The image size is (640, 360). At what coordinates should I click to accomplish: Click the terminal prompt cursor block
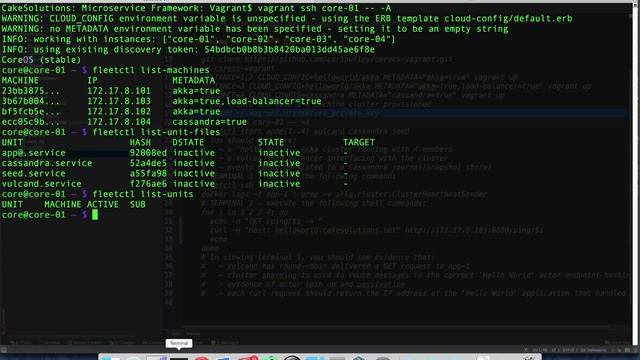pyautogui.click(x=95, y=215)
